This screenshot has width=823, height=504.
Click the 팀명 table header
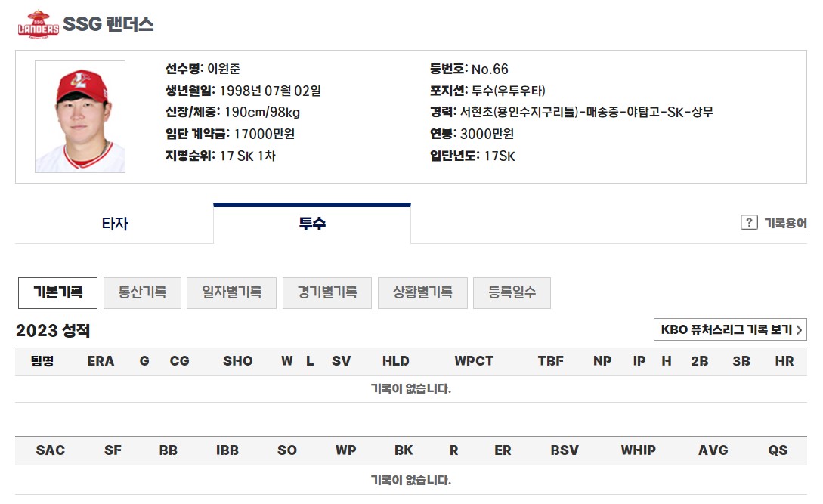(42, 361)
